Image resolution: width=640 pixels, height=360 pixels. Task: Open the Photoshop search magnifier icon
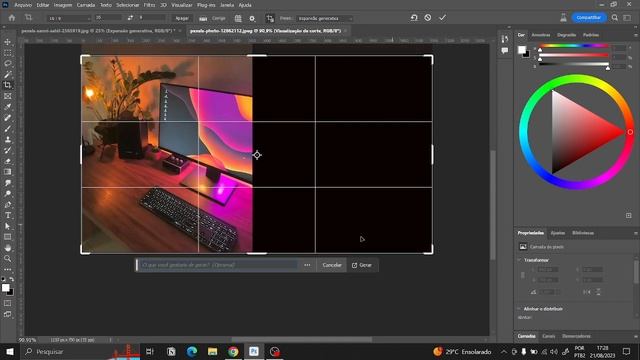615,18
